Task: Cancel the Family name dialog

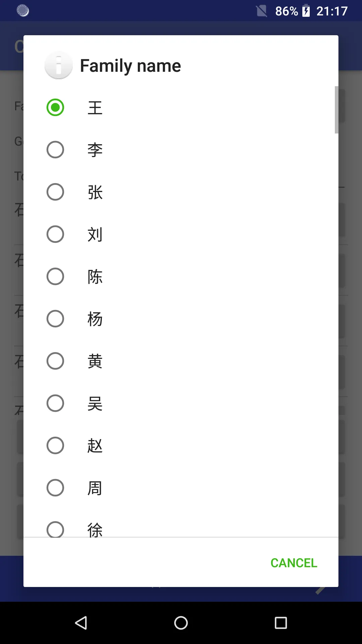Action: (294, 563)
